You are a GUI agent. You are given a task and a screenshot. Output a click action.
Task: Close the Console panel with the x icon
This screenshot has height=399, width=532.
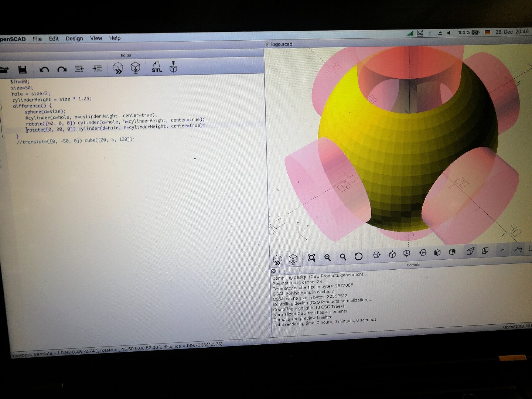click(273, 271)
